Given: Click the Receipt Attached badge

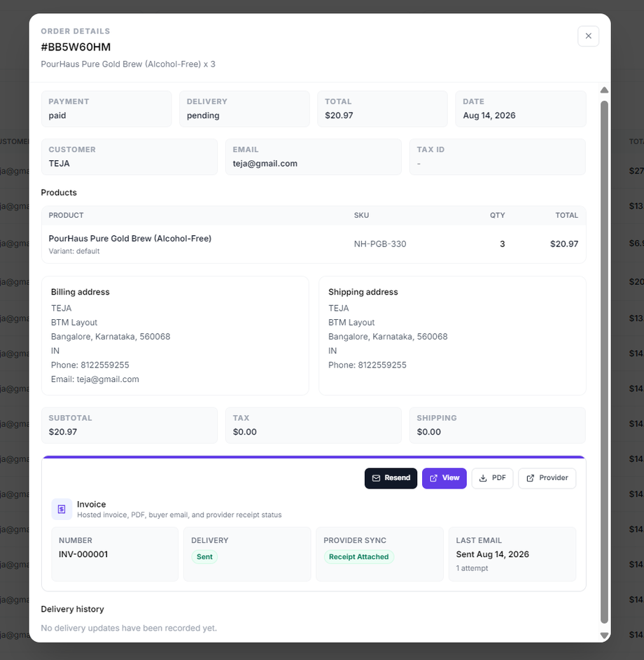Looking at the screenshot, I should click(358, 556).
